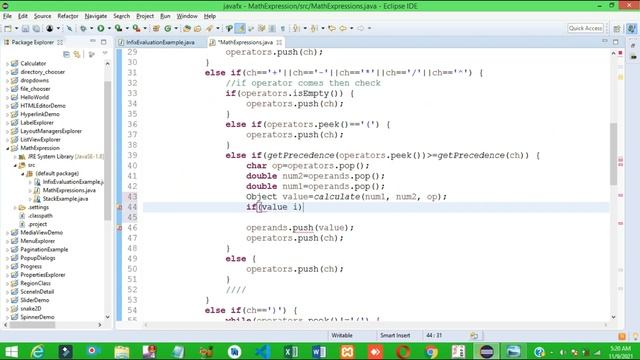Open Visual Studio Code from taskbar
The height and width of the screenshot is (360, 640).
(x=263, y=351)
